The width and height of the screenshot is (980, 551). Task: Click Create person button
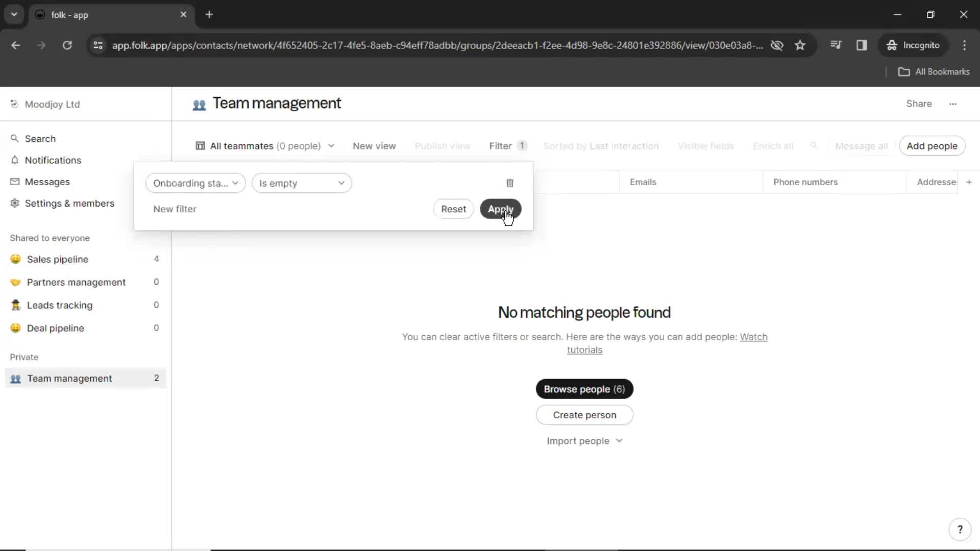click(x=584, y=415)
